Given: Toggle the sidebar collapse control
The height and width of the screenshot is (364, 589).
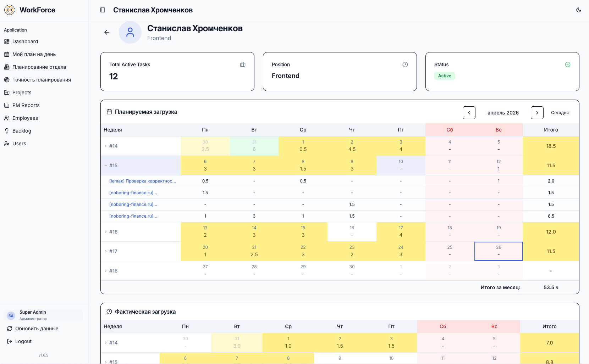Looking at the screenshot, I should pos(103,10).
